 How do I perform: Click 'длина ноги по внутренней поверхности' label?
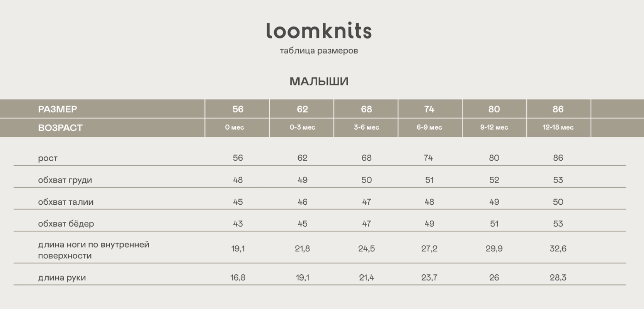click(x=93, y=250)
